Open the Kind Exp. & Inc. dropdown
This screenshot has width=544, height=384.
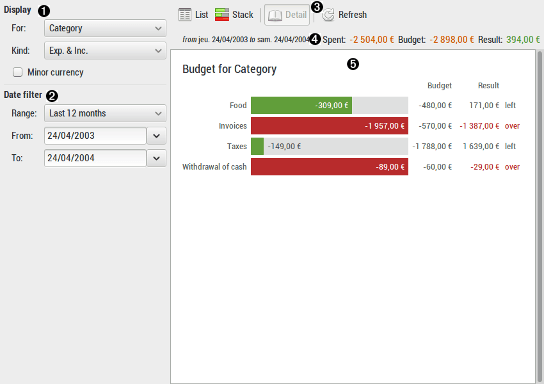tap(105, 51)
